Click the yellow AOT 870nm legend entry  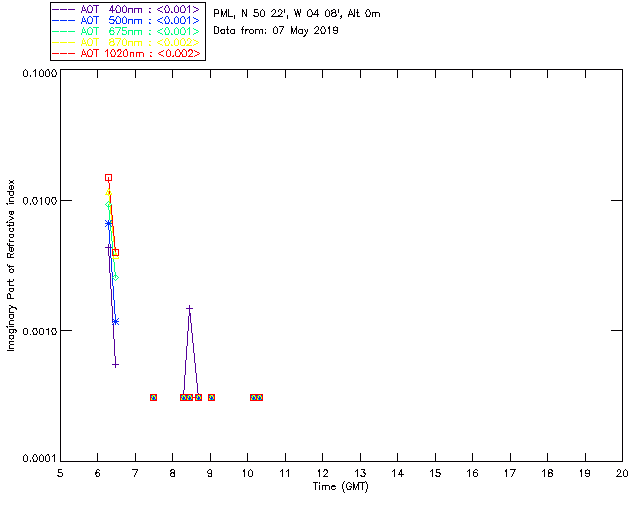coord(126,42)
